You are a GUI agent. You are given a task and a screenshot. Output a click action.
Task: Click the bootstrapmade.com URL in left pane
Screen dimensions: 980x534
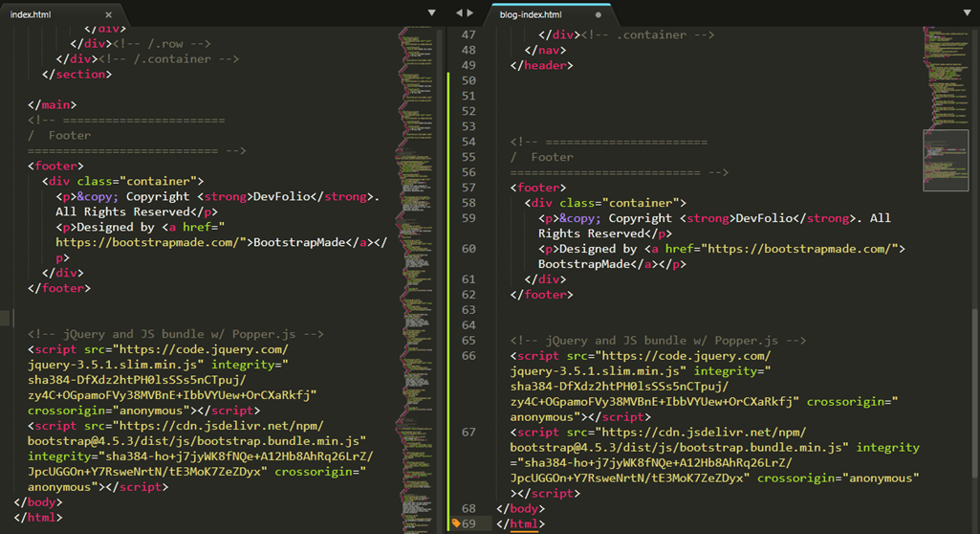[147, 242]
